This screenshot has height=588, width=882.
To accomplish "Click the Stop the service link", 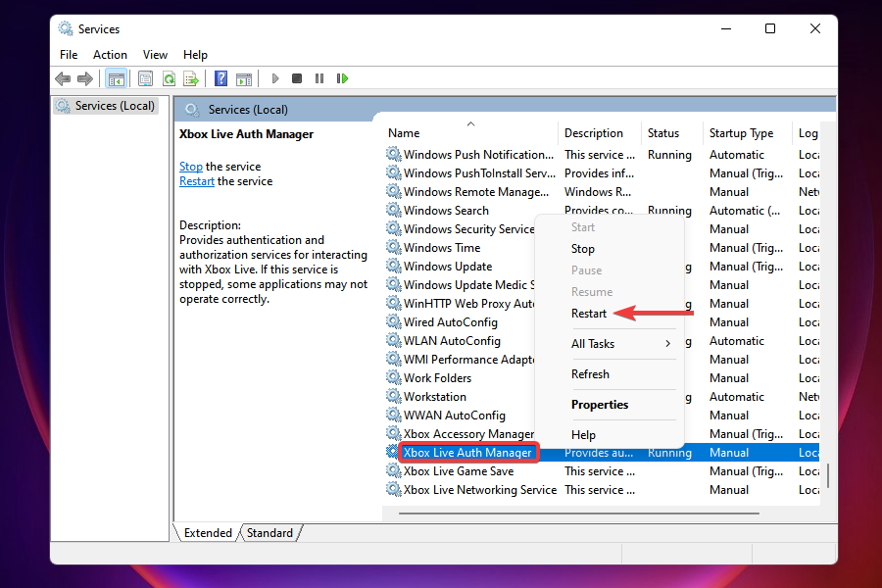I will (191, 167).
